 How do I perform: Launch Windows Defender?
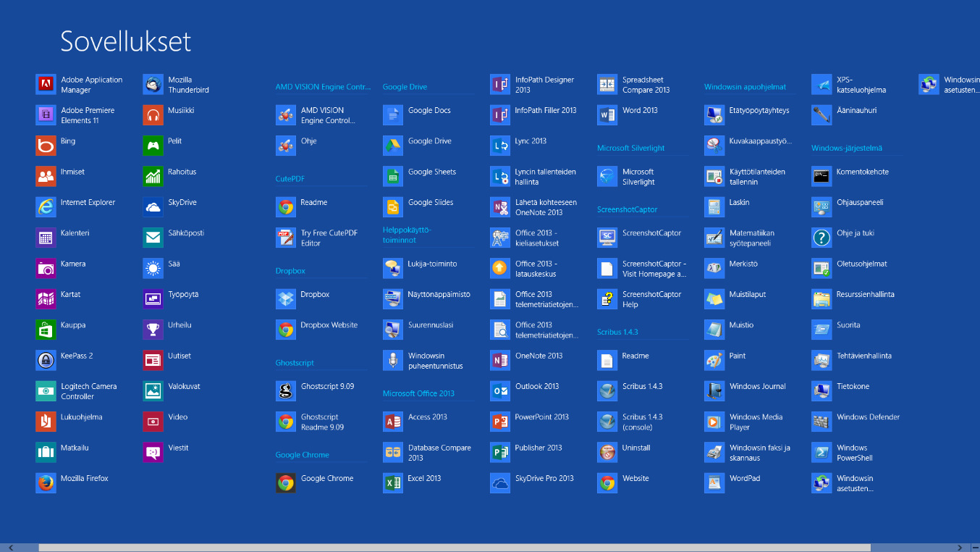(857, 422)
